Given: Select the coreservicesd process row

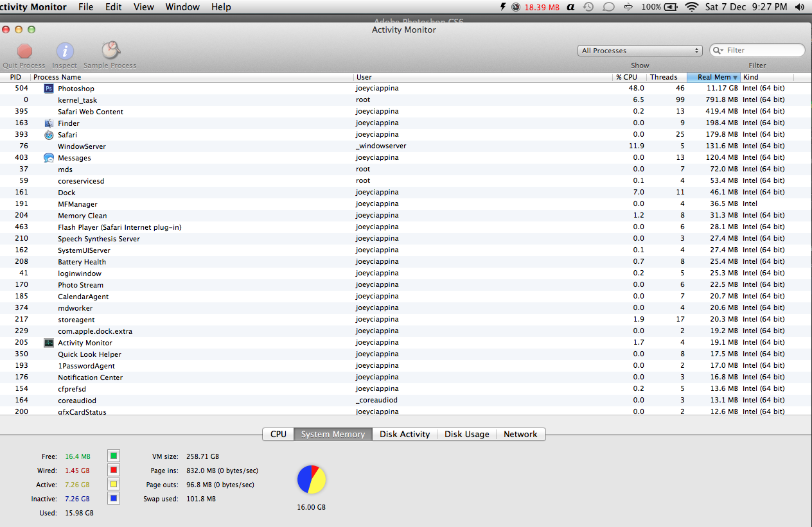Looking at the screenshot, I should [x=406, y=181].
